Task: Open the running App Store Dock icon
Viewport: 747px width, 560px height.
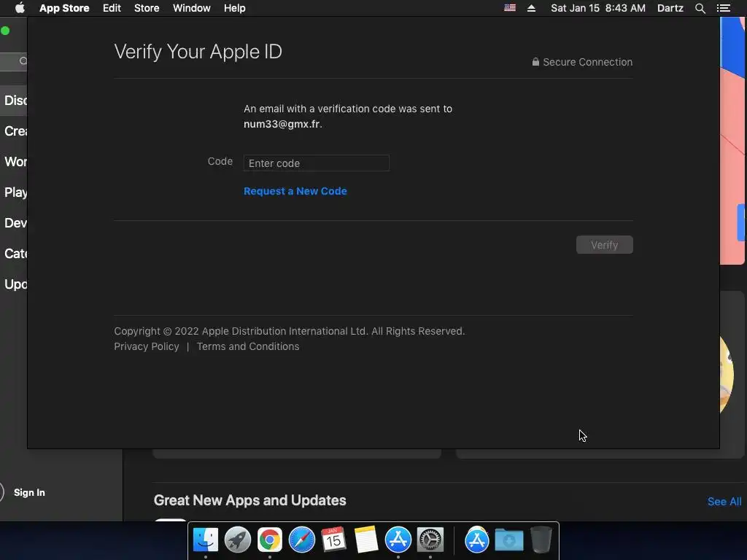Action: pyautogui.click(x=398, y=540)
